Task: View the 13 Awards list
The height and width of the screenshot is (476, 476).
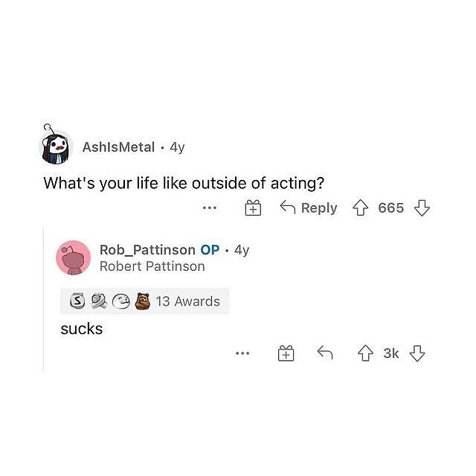Action: click(144, 301)
